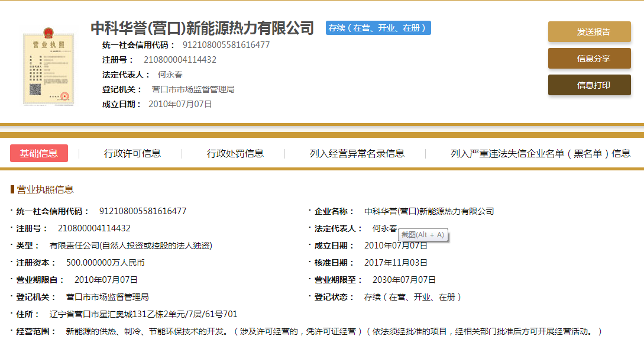Click header credit code 912108005581616477
Image resolution: width=644 pixels, height=352 pixels.
click(x=226, y=45)
